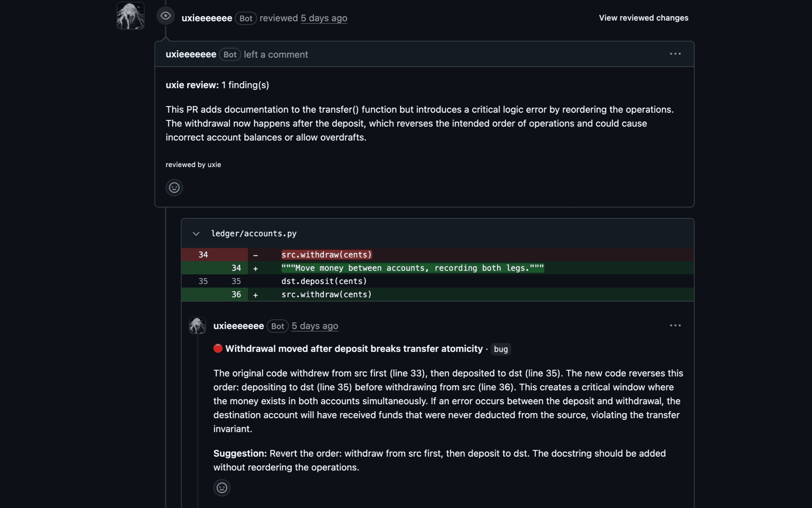Image resolution: width=812 pixels, height=508 pixels.
Task: Add emoji reaction to review summary
Action: tap(174, 188)
